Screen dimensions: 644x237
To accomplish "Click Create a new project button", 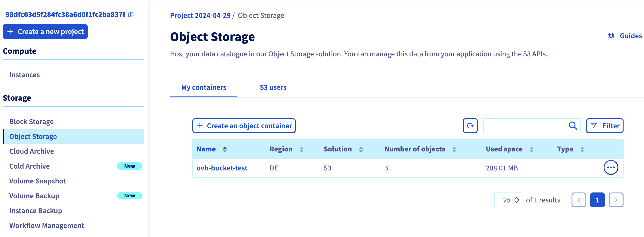I will pos(45,32).
